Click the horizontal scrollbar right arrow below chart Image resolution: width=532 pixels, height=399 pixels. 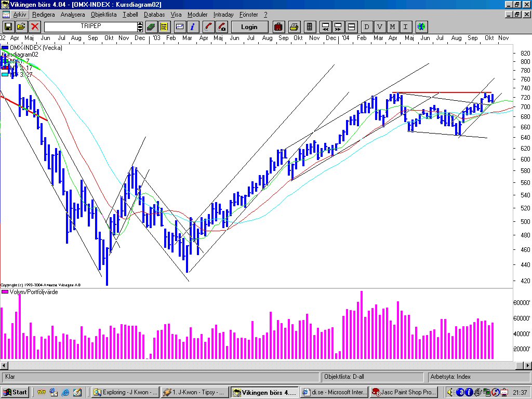click(527, 365)
